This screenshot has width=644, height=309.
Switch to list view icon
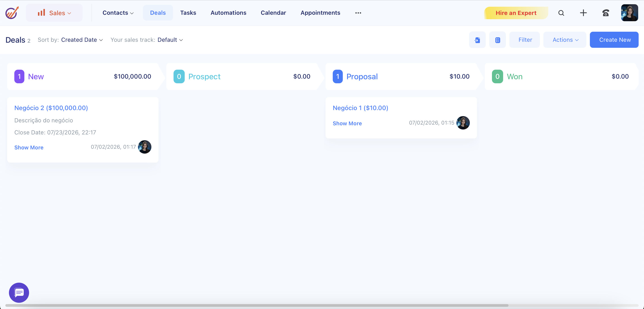pyautogui.click(x=498, y=40)
